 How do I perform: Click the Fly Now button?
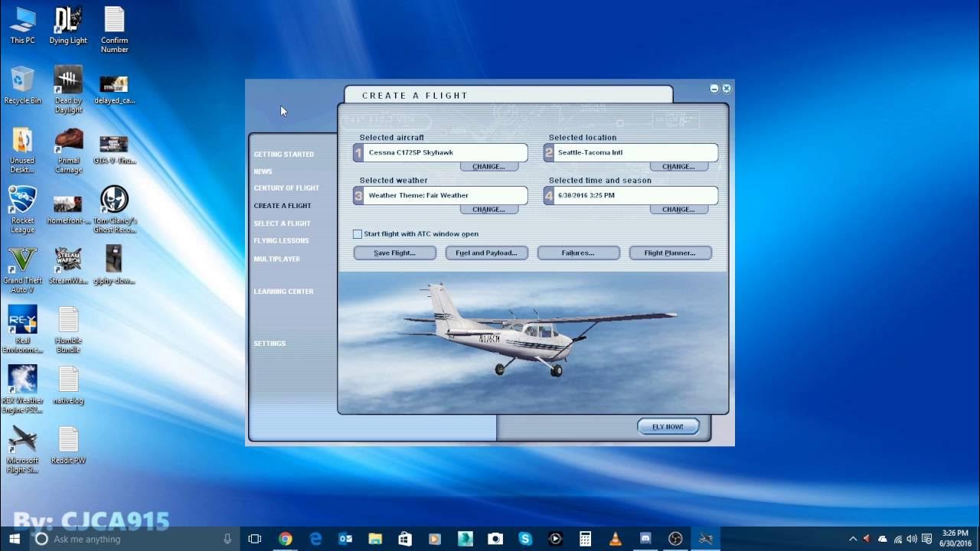tap(668, 426)
